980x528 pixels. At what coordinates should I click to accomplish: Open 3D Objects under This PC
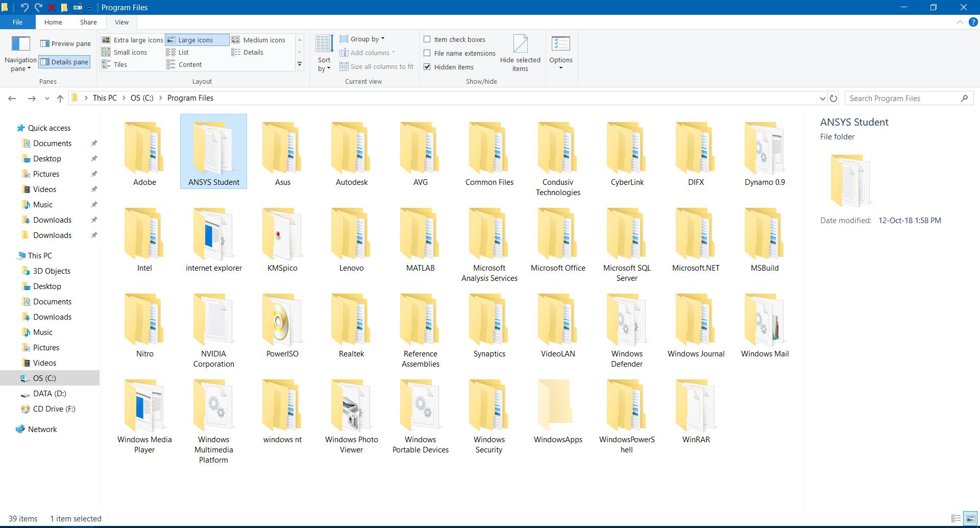coord(52,271)
